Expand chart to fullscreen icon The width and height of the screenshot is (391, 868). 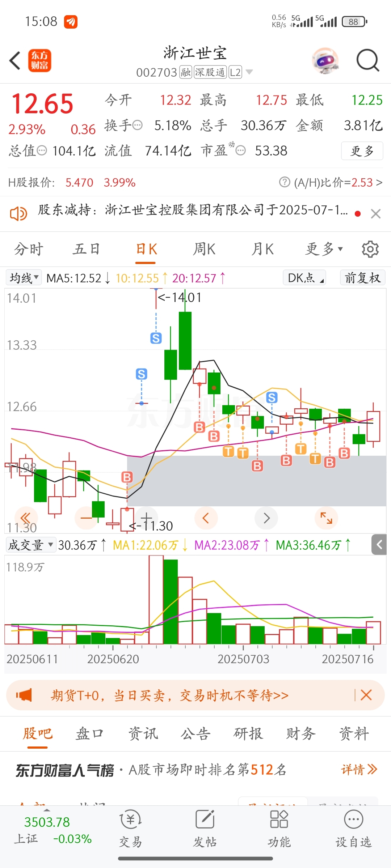click(x=326, y=518)
